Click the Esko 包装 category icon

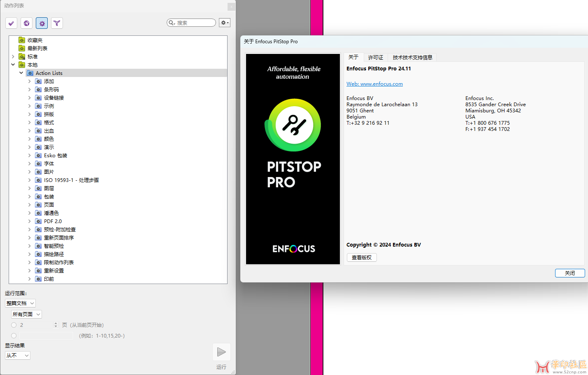pos(38,155)
